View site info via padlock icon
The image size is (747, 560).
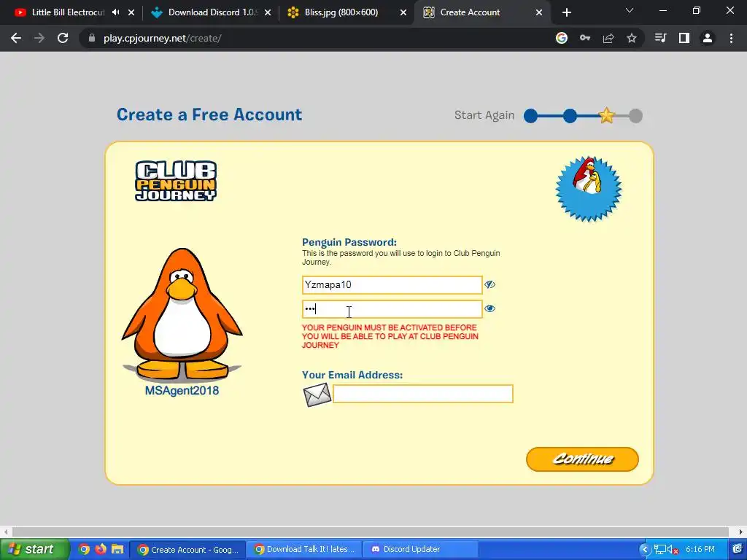tap(92, 38)
